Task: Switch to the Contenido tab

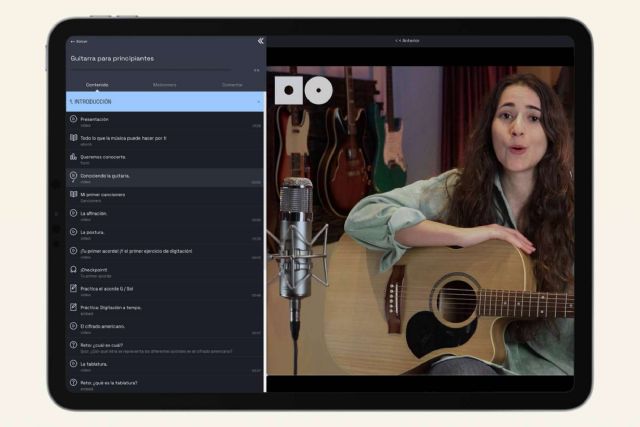Action: 97,84
